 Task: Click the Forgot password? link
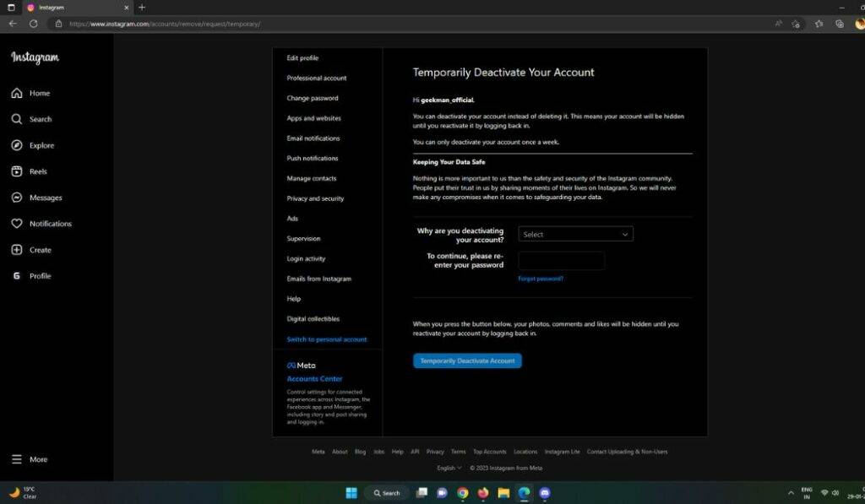click(541, 279)
